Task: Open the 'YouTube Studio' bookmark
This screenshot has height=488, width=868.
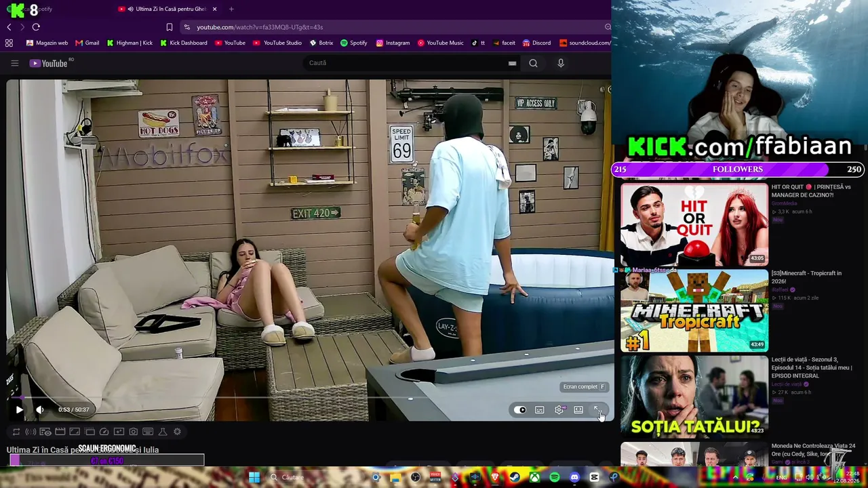Action: click(x=277, y=43)
